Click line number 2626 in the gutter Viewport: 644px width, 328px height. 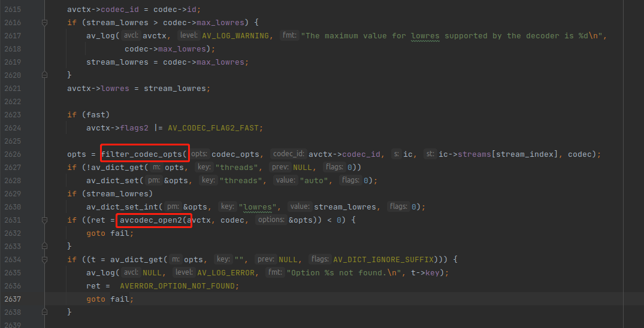click(x=13, y=154)
